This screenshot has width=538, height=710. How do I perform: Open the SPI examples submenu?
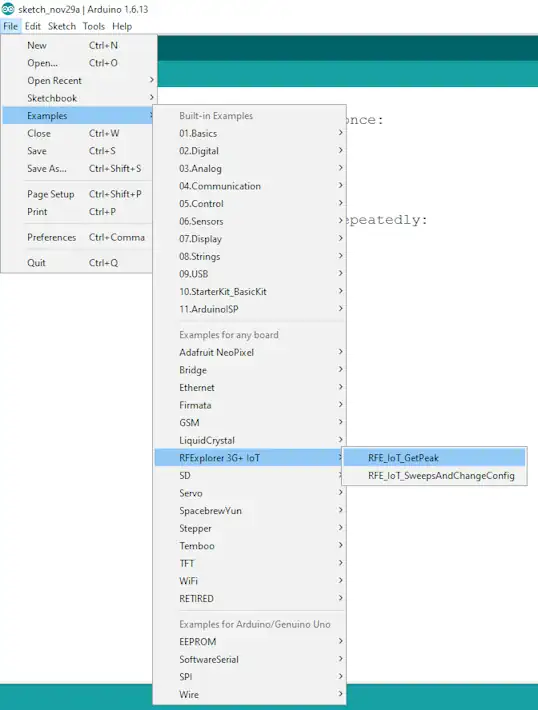click(x=250, y=677)
